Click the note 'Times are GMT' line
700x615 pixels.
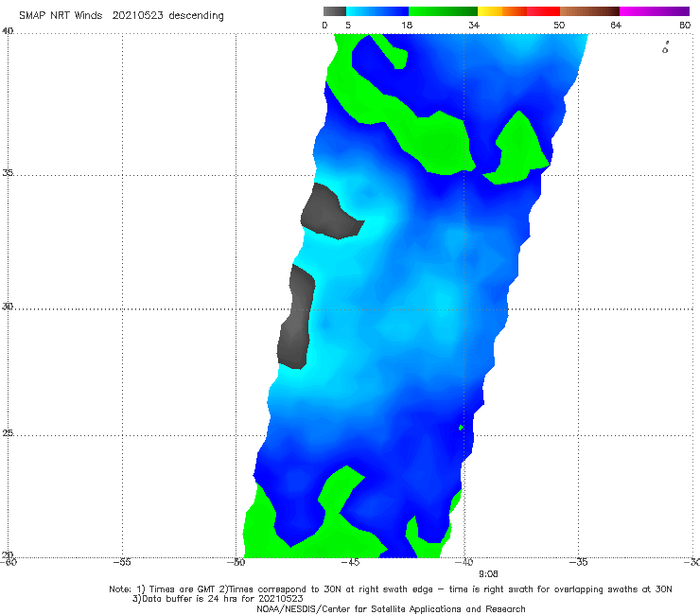click(391, 589)
